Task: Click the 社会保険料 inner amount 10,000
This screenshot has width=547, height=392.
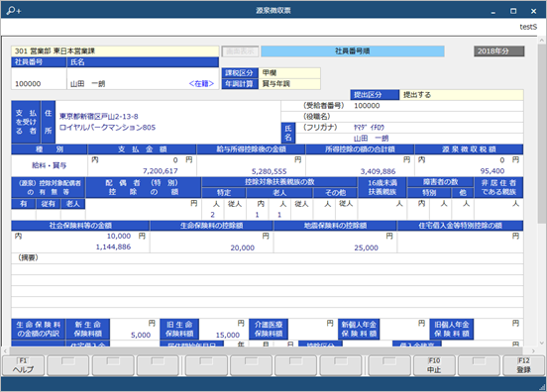Action: pyautogui.click(x=119, y=237)
